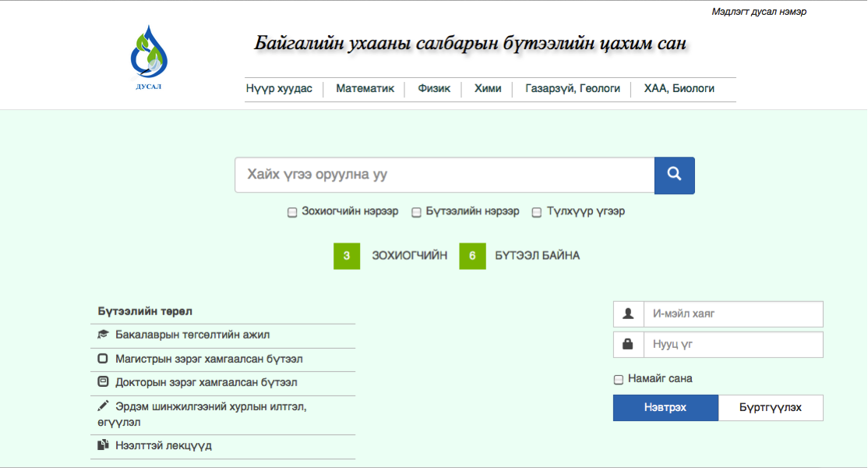The image size is (868, 468).
Task: Go to the Физик section
Action: [x=434, y=89]
